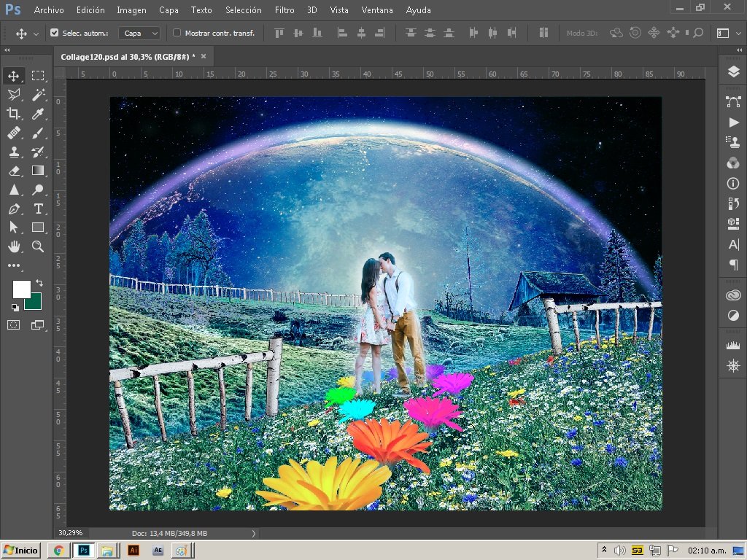Select the Gradient tool

pos(38,171)
